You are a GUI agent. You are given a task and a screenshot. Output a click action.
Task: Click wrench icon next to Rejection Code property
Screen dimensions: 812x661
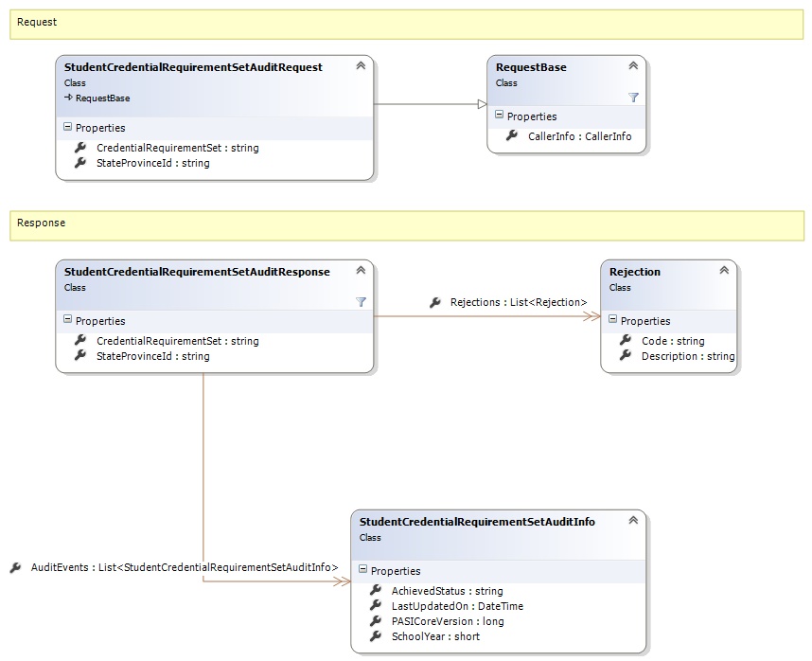pyautogui.click(x=625, y=341)
